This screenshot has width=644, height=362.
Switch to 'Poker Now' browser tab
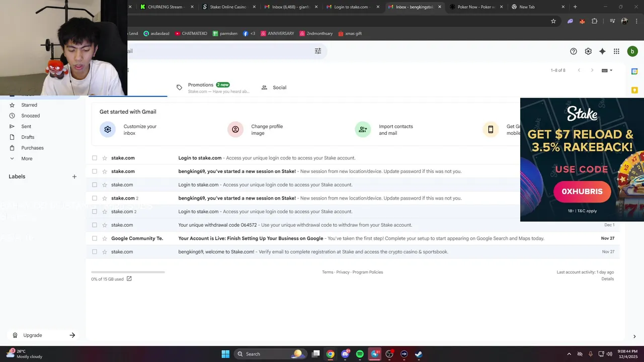(476, 7)
